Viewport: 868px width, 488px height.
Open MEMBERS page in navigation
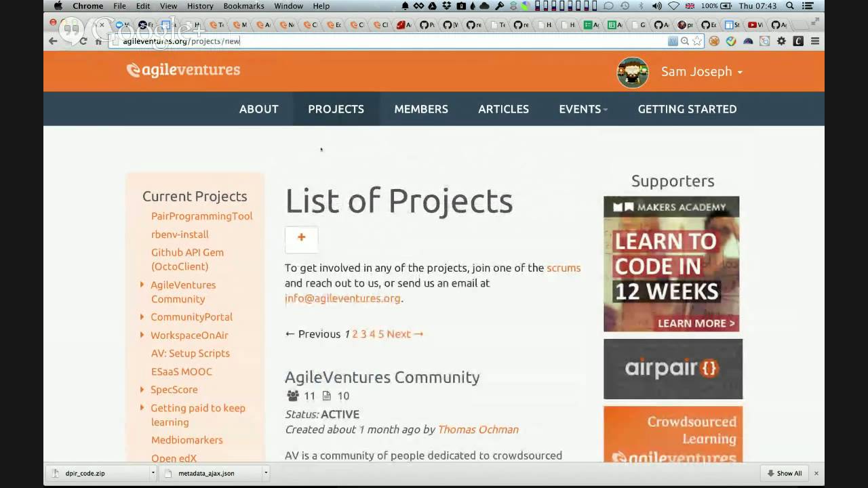click(421, 109)
